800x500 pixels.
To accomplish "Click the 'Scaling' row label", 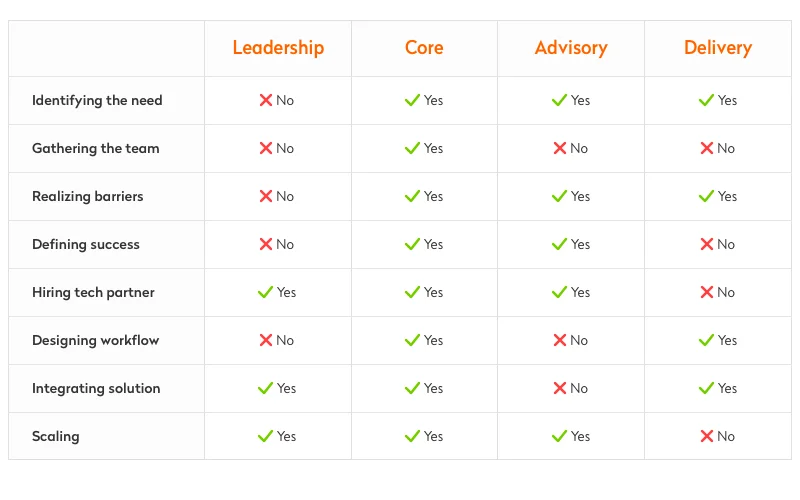I will (x=55, y=436).
